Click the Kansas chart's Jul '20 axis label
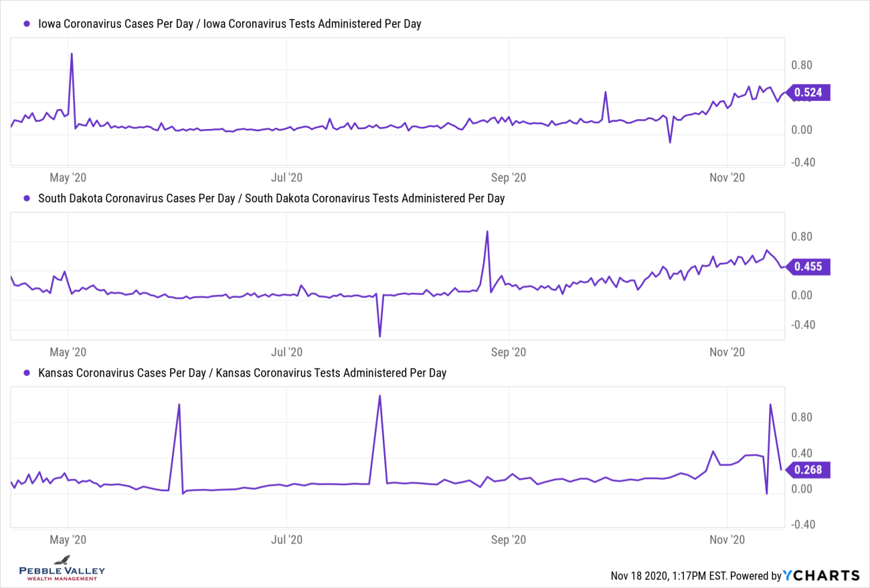This screenshot has width=870, height=588. [x=287, y=539]
